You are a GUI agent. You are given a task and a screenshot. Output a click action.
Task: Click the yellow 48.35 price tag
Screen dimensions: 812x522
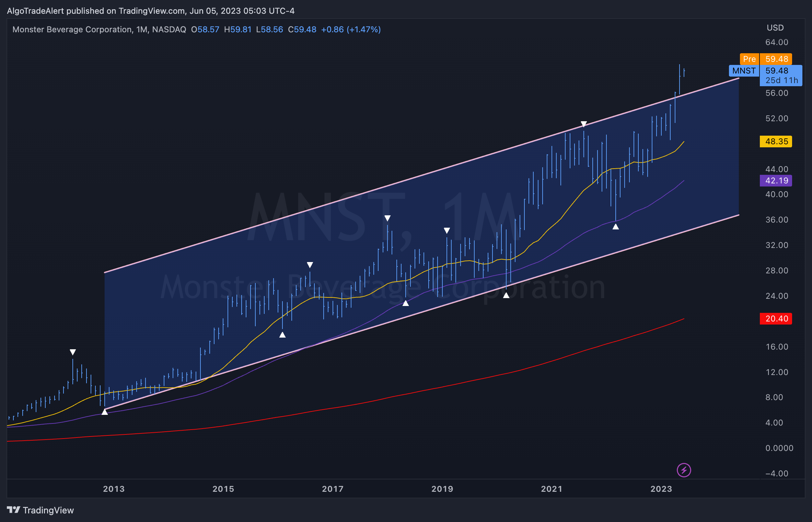(x=776, y=141)
